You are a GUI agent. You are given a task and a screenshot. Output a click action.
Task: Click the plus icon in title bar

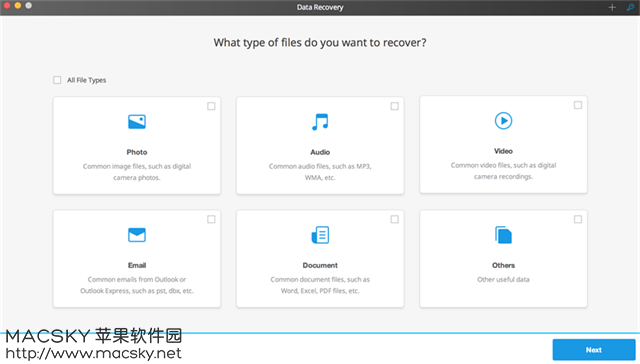pos(612,7)
